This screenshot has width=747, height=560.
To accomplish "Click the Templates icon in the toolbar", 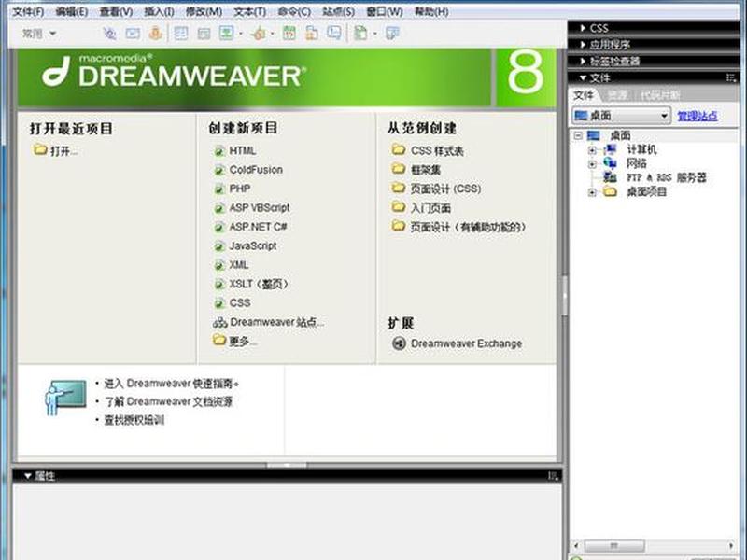I will pyautogui.click(x=361, y=34).
